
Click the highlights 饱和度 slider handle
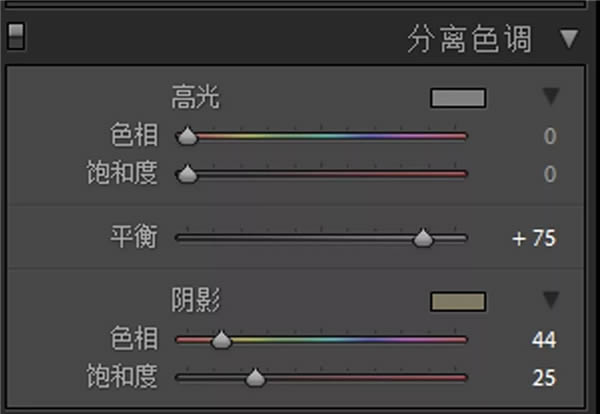click(187, 175)
